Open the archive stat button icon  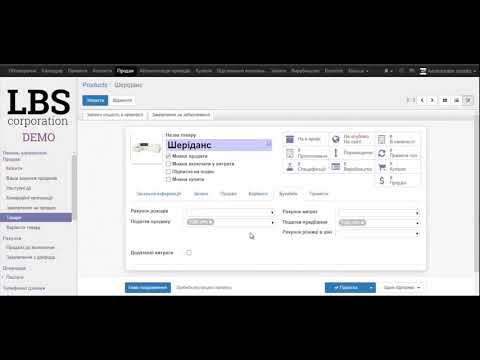point(290,139)
